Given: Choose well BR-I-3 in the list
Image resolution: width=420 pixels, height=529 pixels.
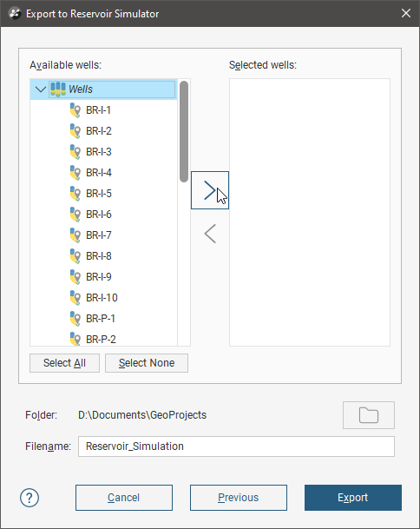Looking at the screenshot, I should pos(98,152).
